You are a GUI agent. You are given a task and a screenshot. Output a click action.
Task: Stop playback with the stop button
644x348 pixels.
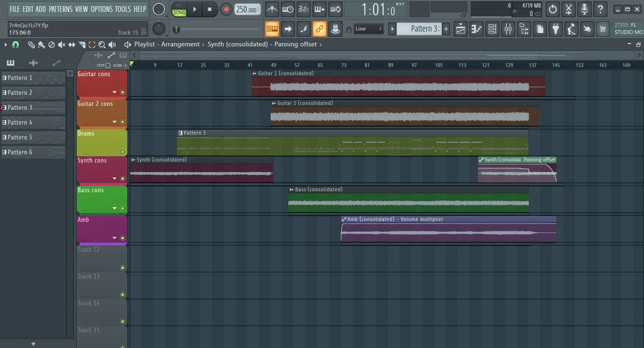[x=210, y=9]
